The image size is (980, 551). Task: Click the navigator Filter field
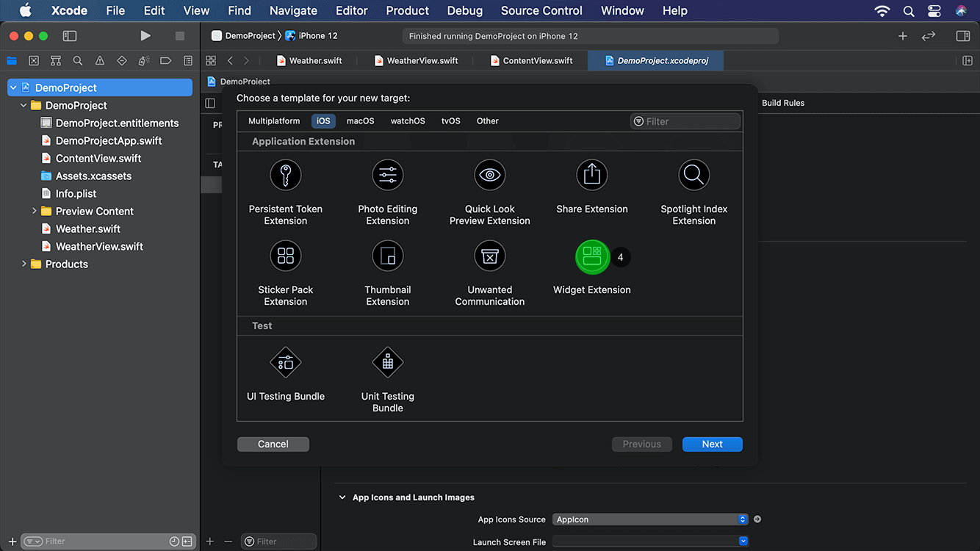tap(109, 541)
